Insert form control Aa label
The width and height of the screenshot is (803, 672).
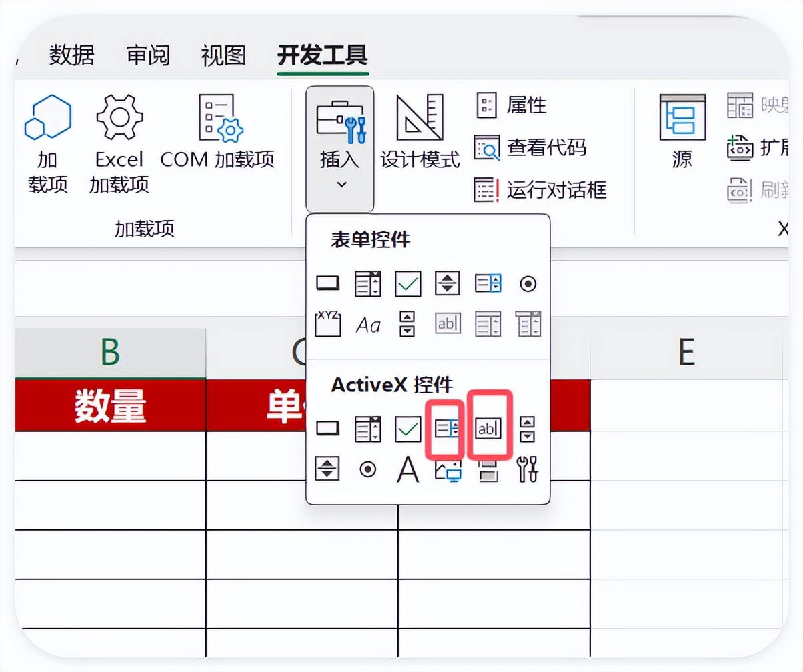[x=368, y=325]
